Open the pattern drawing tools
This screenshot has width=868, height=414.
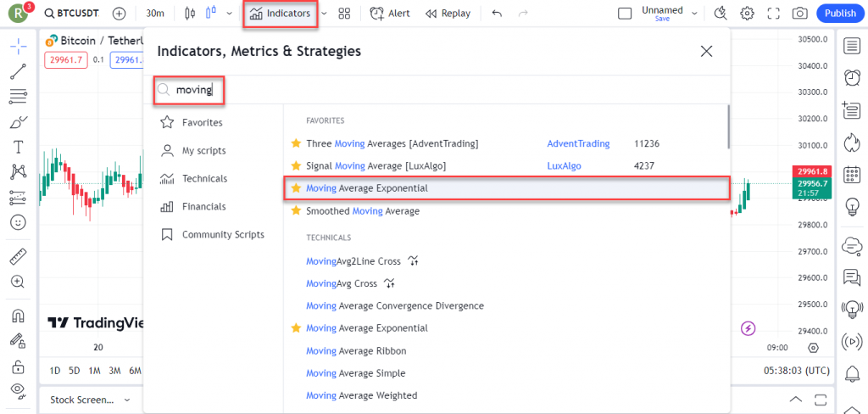19,172
